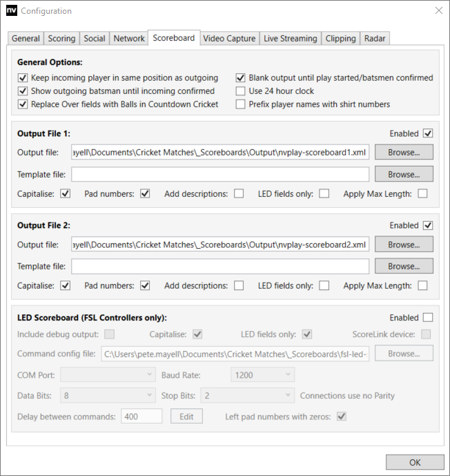Enable Prefix player names with shirt numbers
This screenshot has height=476, width=450.
[x=241, y=104]
